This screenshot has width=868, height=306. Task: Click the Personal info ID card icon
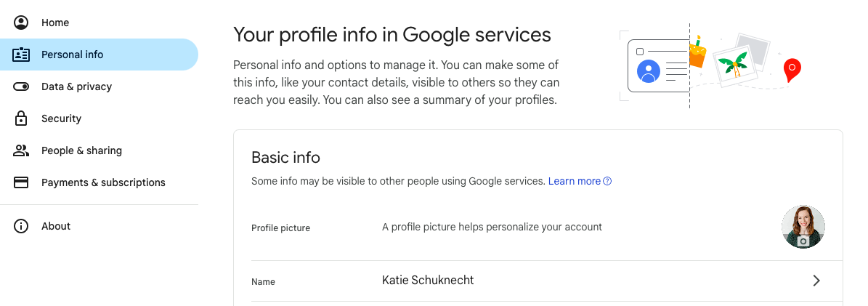(x=21, y=55)
